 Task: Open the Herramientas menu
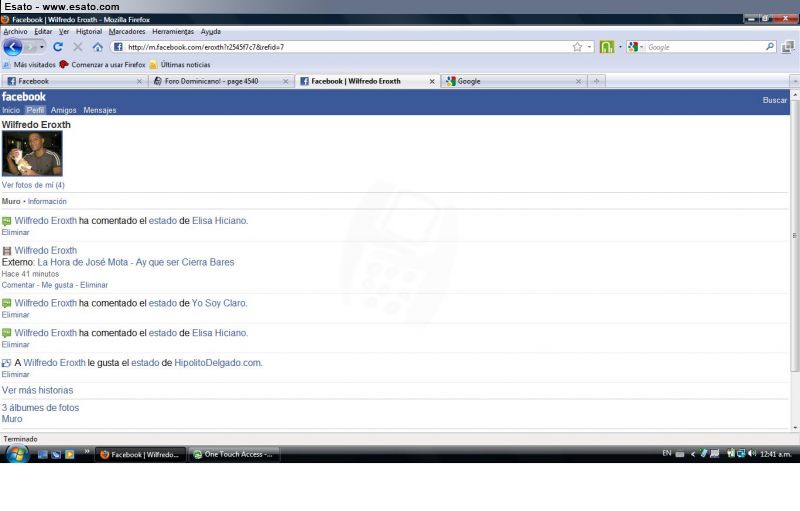click(174, 31)
